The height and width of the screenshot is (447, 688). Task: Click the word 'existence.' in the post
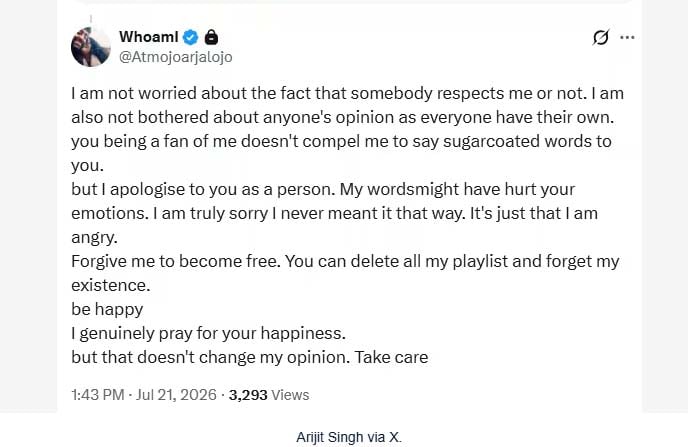click(x=111, y=286)
